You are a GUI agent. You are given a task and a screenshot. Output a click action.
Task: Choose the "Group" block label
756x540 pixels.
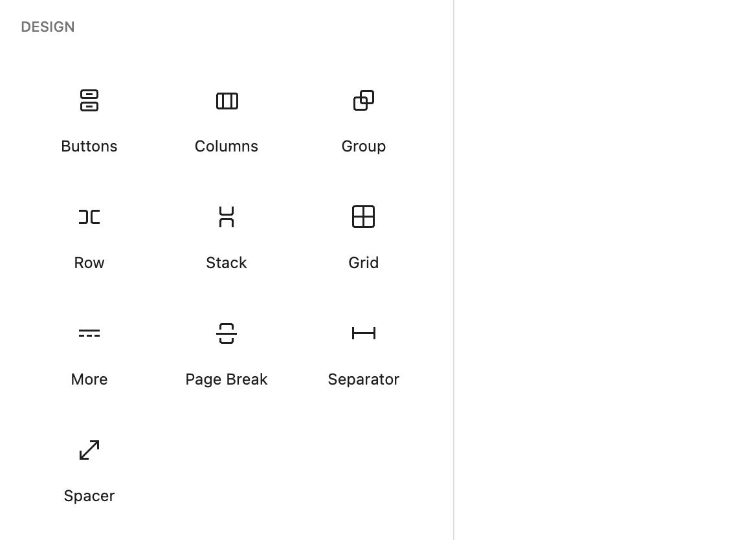(364, 146)
